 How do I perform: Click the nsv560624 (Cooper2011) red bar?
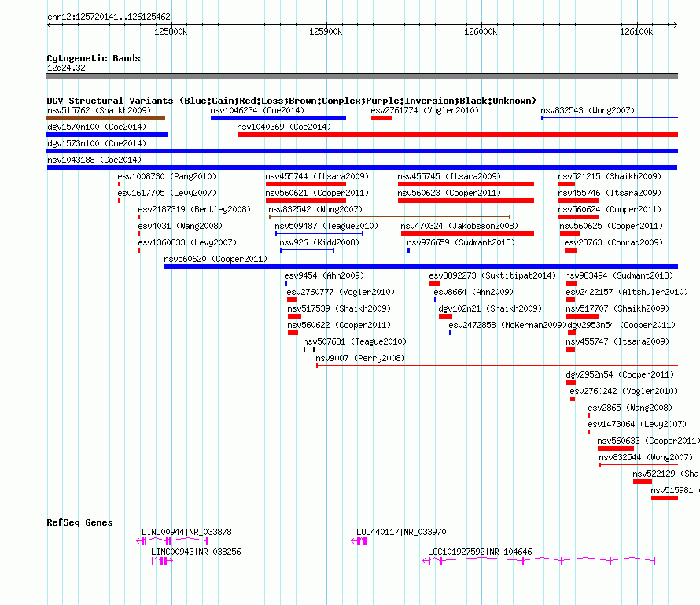pos(579,217)
